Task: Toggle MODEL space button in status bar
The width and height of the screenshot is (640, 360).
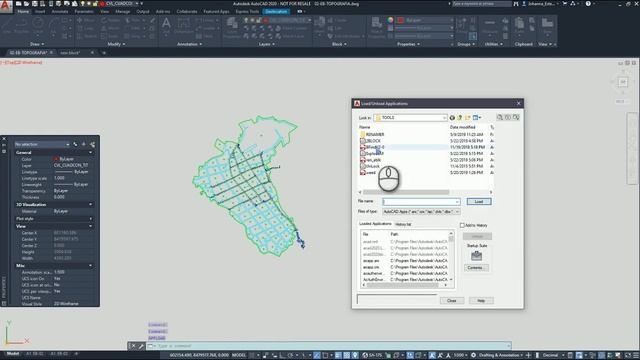Action: (x=239, y=355)
